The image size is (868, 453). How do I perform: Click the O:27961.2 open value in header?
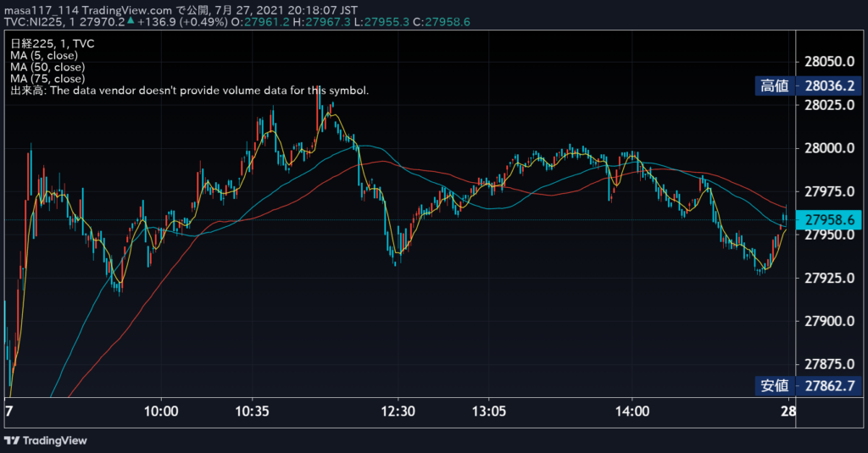pos(259,22)
